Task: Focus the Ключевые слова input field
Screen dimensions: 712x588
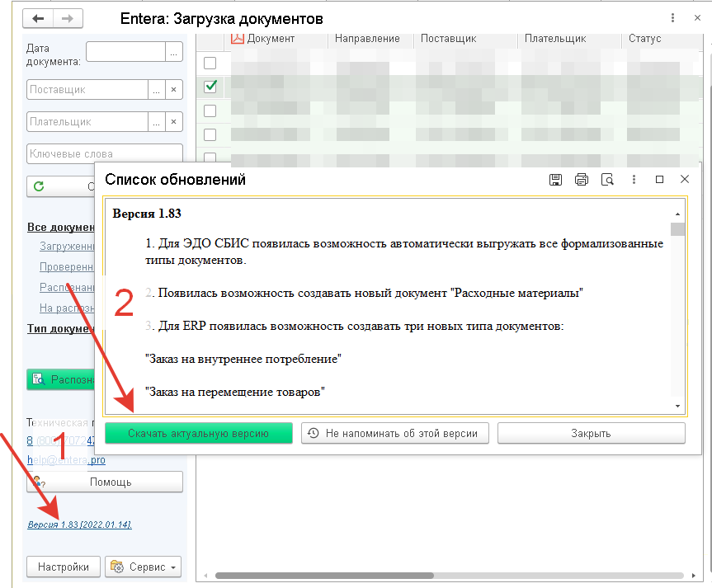Action: (x=105, y=153)
